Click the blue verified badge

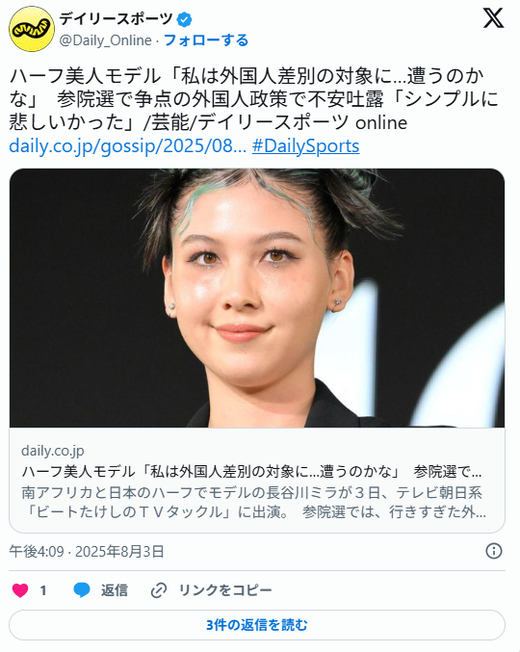pos(184,19)
